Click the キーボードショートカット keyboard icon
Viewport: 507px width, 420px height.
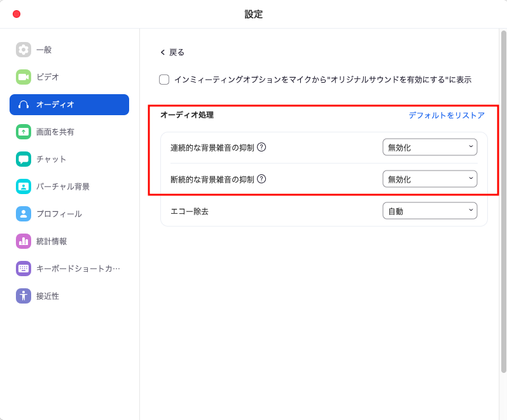click(24, 269)
